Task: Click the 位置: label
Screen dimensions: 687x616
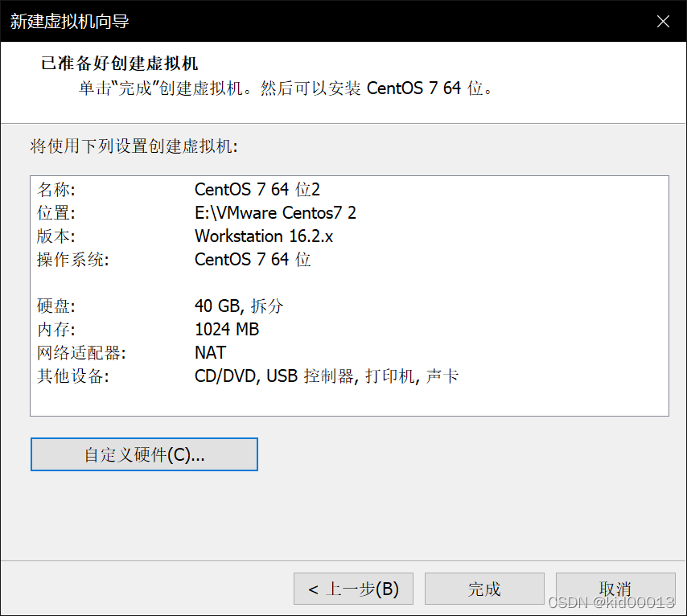Action: (x=56, y=213)
